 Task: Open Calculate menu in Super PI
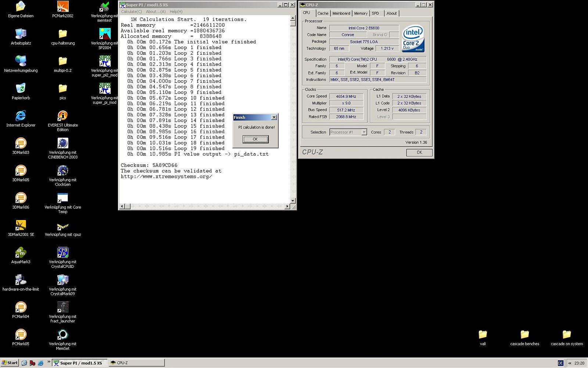click(x=132, y=11)
